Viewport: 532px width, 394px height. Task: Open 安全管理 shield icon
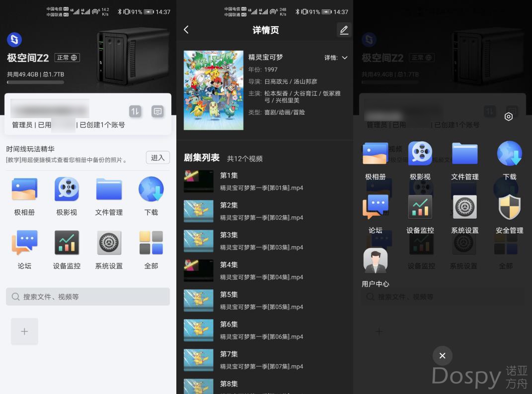tap(510, 207)
